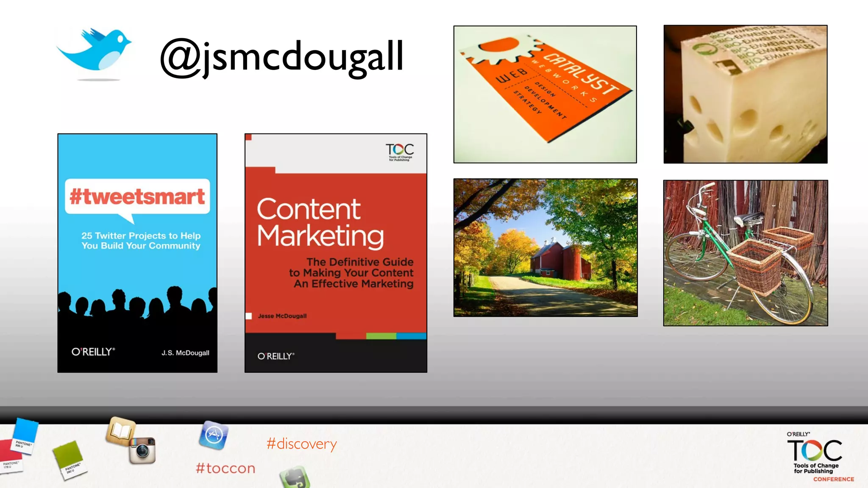Viewport: 868px width, 488px height.
Task: Click the @jsmcdougall Twitter handle
Action: click(x=281, y=57)
